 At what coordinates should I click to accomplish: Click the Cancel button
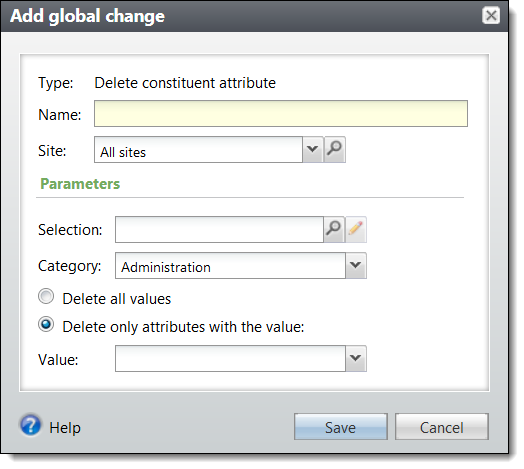pos(442,427)
